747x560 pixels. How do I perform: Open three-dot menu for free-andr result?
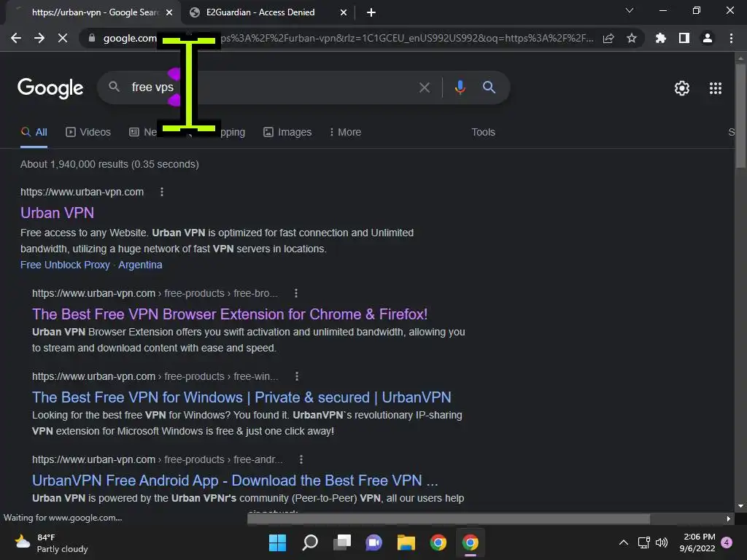(301, 459)
